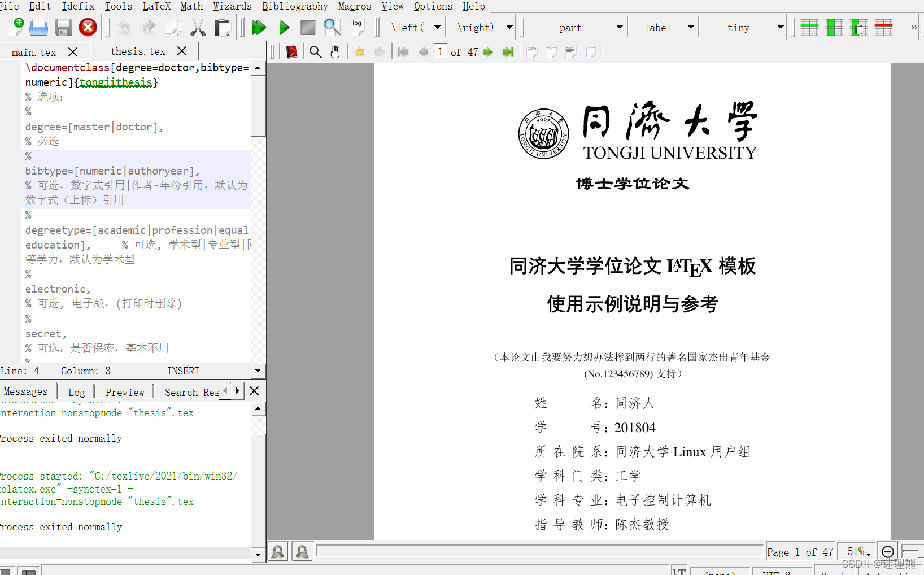Click the PDF page number input field
The image size is (924, 575).
(x=441, y=52)
